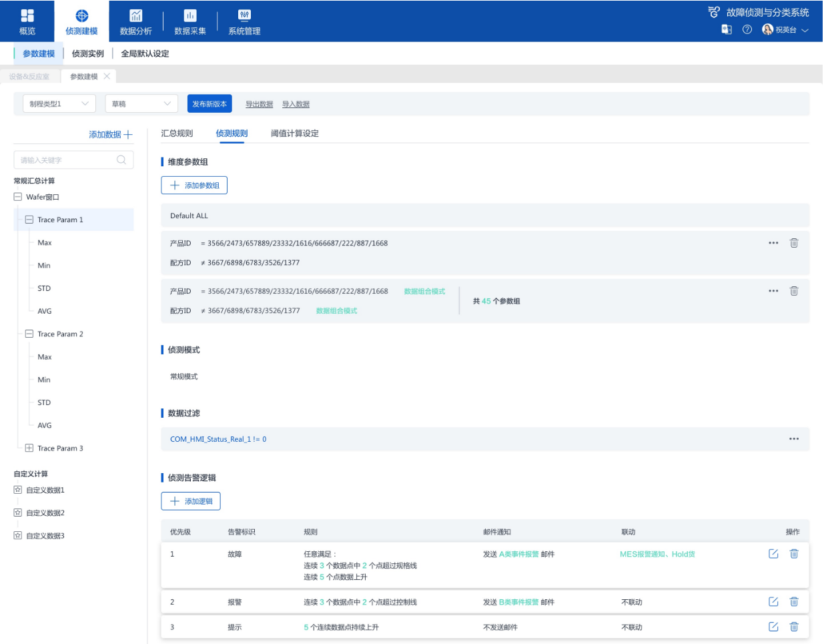Screen dimensions: 824x644
Task: Close the 参数建模 page tab
Action: pos(107,76)
